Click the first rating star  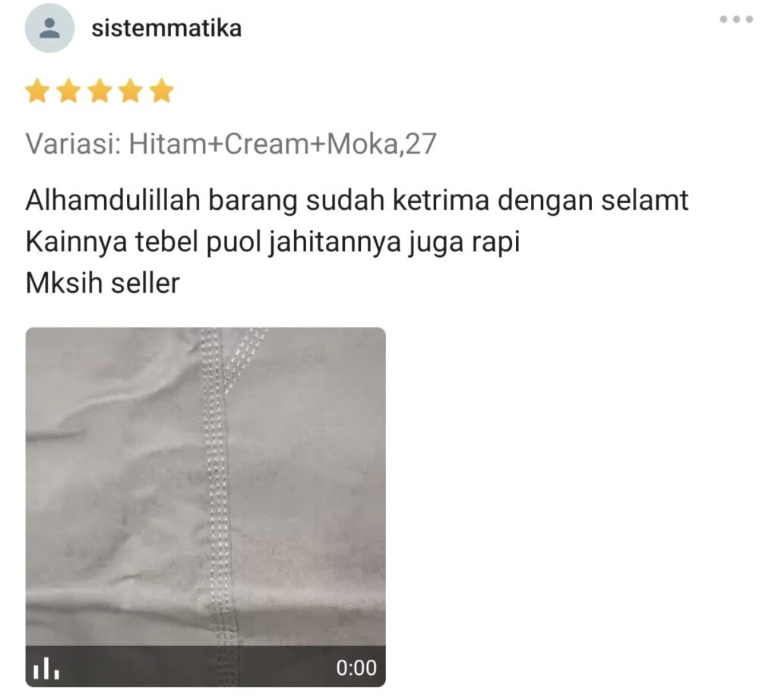pos(38,91)
